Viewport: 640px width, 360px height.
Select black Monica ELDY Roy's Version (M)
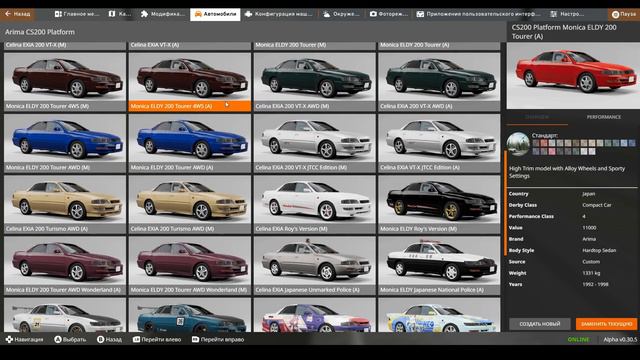click(x=439, y=204)
